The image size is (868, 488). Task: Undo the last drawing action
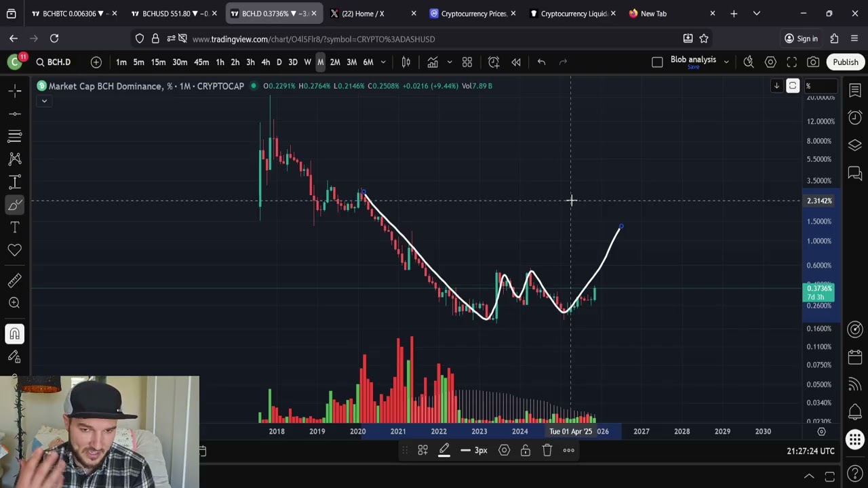[x=541, y=62]
